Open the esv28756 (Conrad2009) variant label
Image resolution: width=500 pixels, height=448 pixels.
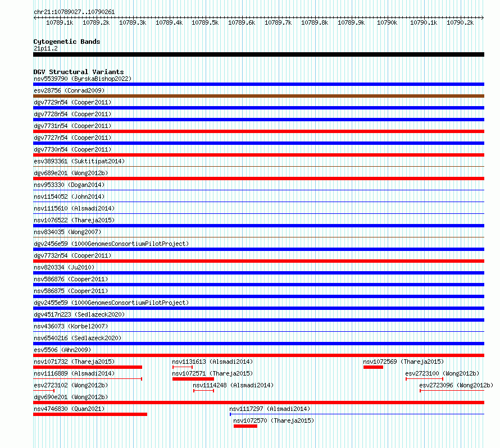[69, 90]
